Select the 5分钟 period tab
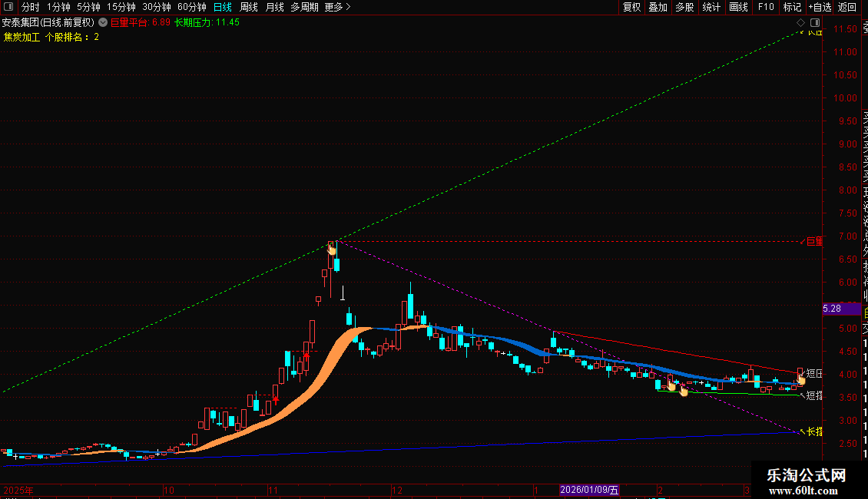The image size is (868, 499). tap(88, 7)
